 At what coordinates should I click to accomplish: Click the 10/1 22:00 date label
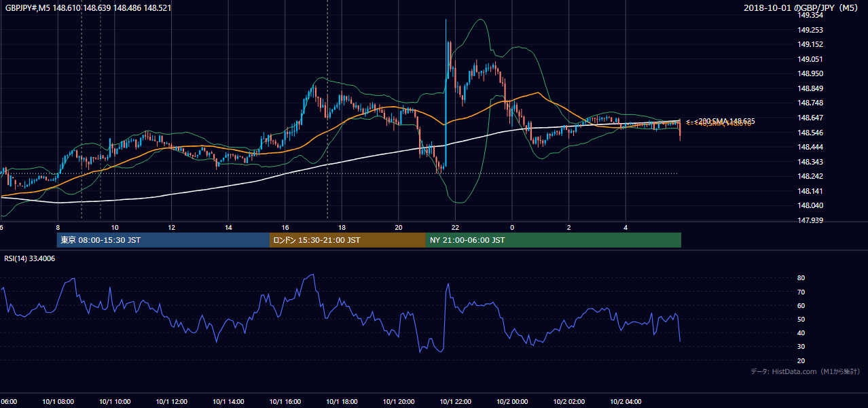(455, 402)
